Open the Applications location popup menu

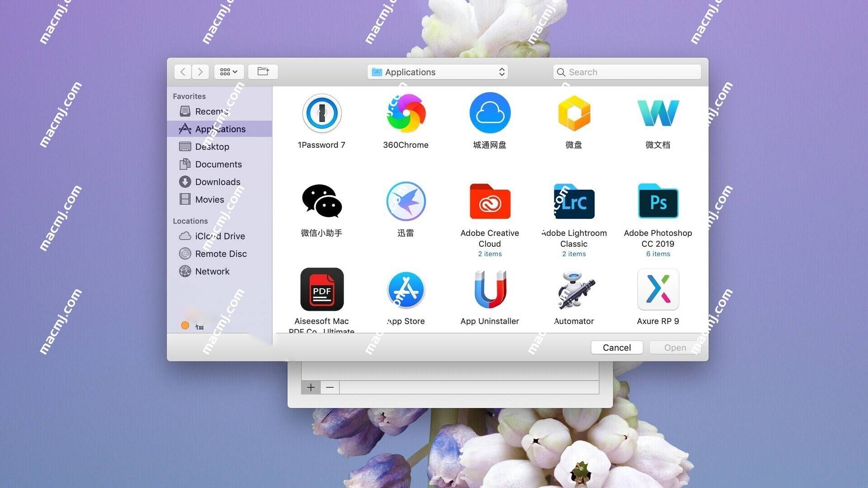click(x=438, y=72)
